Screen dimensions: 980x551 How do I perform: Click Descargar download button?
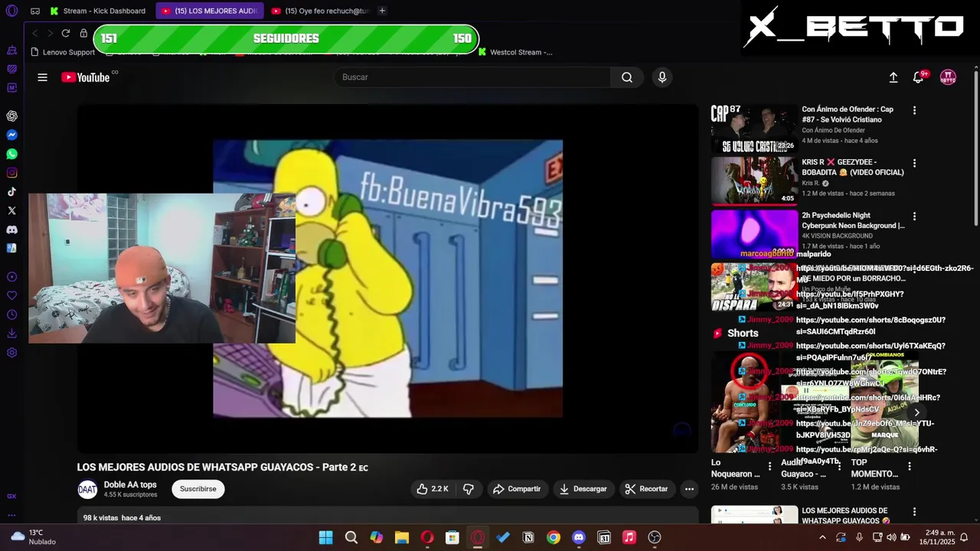(583, 489)
